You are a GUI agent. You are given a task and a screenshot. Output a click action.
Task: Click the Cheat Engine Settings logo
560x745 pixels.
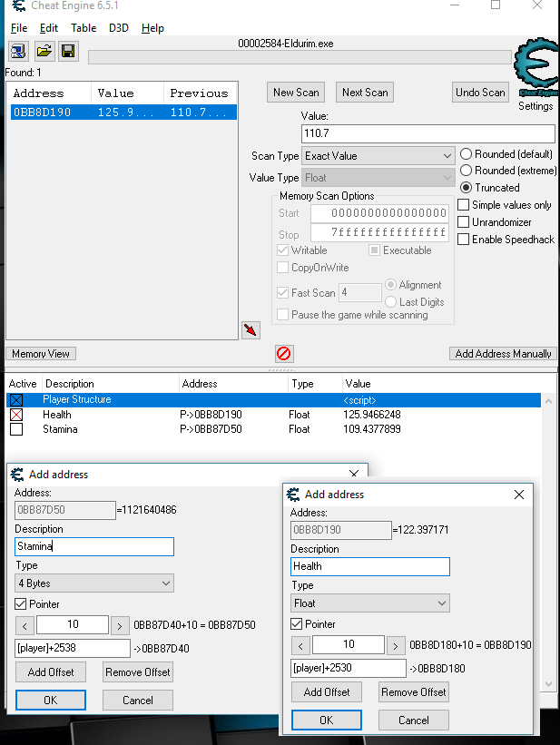535,76
